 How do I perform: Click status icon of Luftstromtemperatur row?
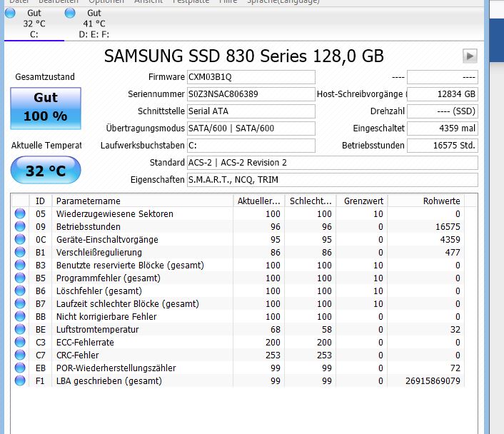coord(20,329)
